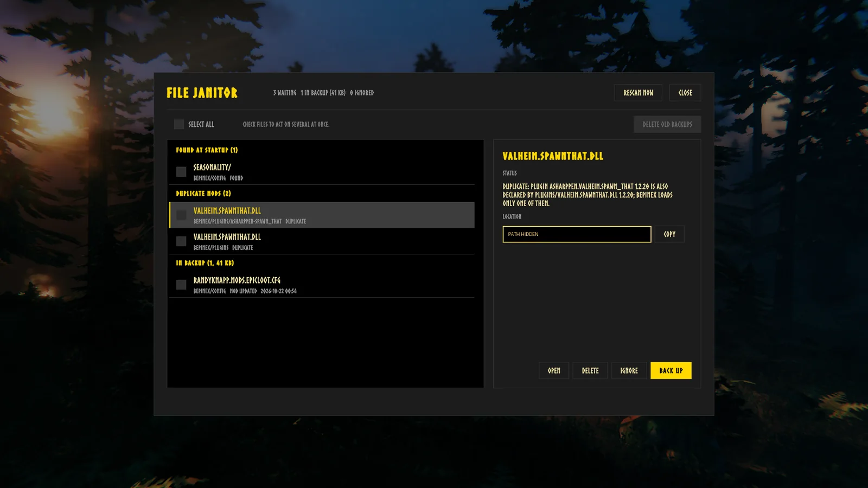The image size is (868, 488).
Task: Tick the Select All checkbox
Action: coord(179,124)
